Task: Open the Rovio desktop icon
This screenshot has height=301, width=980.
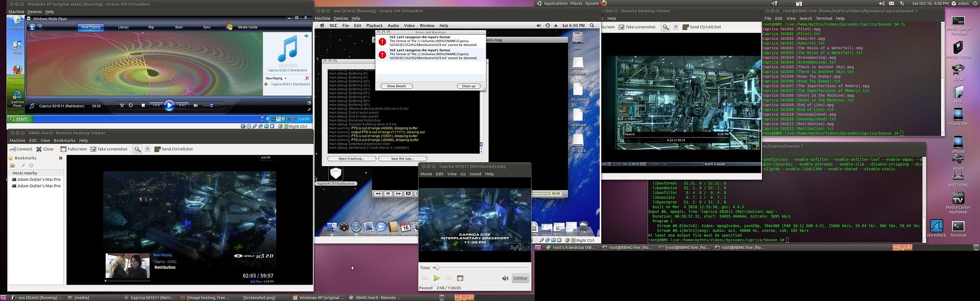Action: pos(959,163)
